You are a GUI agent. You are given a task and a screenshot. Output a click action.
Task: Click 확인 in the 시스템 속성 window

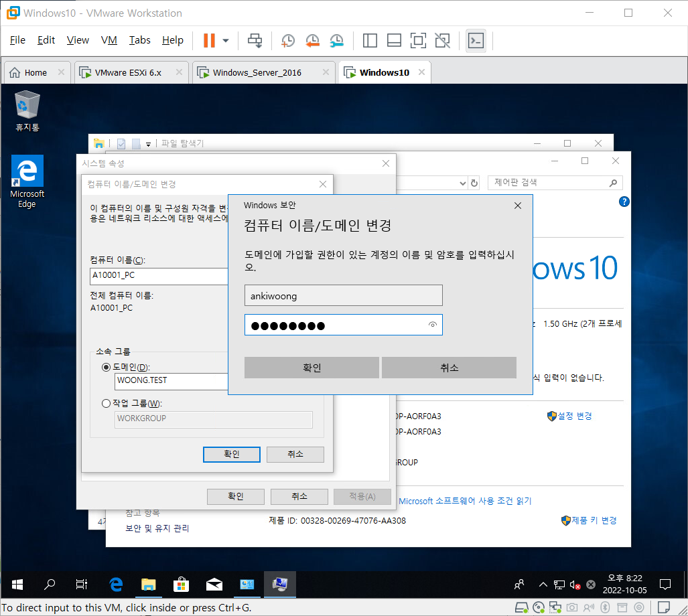(x=236, y=496)
